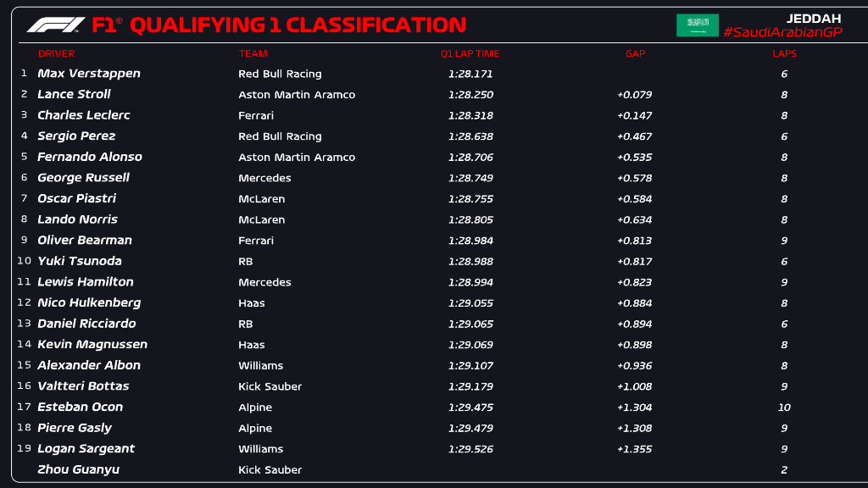Click on Lance Stroll's name
This screenshot has height=488, width=868.
[x=74, y=94]
